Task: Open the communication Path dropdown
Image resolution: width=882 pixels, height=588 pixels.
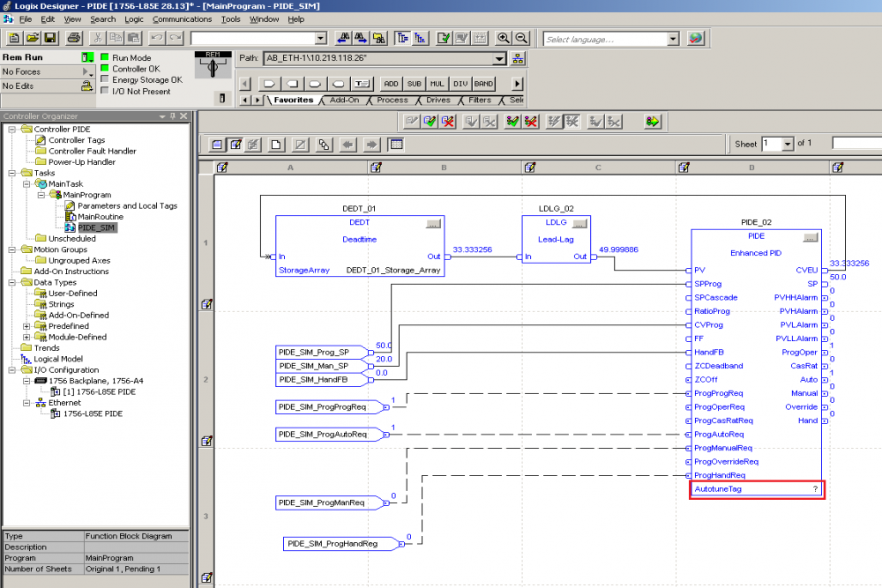Action: pos(499,58)
